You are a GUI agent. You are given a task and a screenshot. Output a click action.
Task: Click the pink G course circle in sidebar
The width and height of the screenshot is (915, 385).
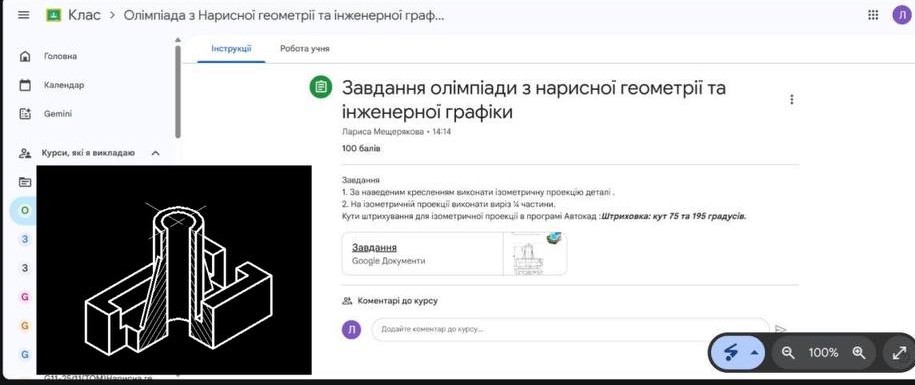[x=25, y=297]
